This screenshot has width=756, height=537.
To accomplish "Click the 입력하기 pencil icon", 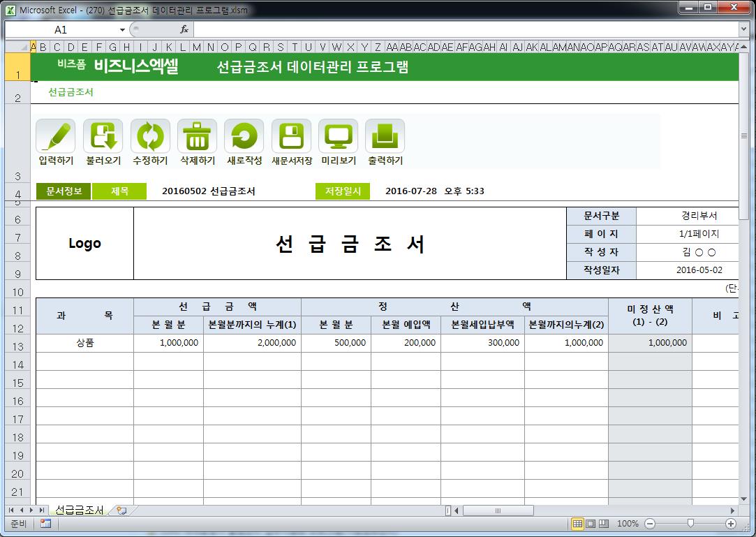I will tap(56, 136).
